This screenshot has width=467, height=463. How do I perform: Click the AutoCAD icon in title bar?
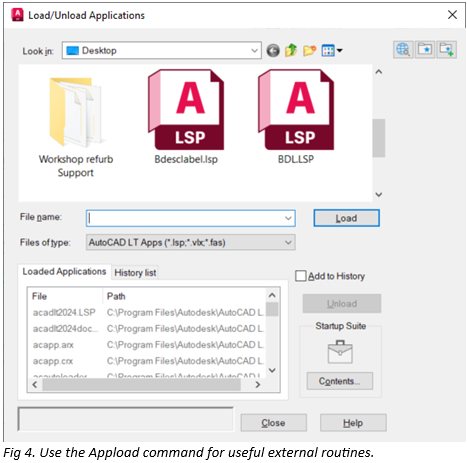(17, 15)
